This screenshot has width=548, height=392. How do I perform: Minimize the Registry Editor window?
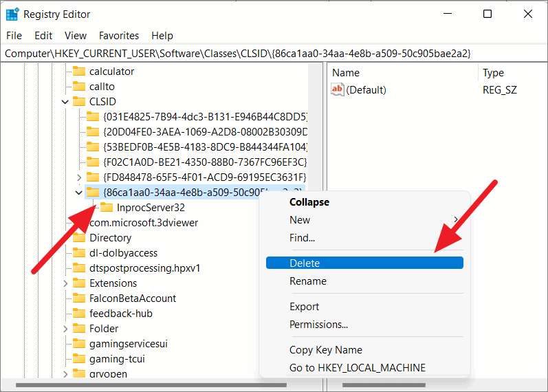tap(448, 14)
